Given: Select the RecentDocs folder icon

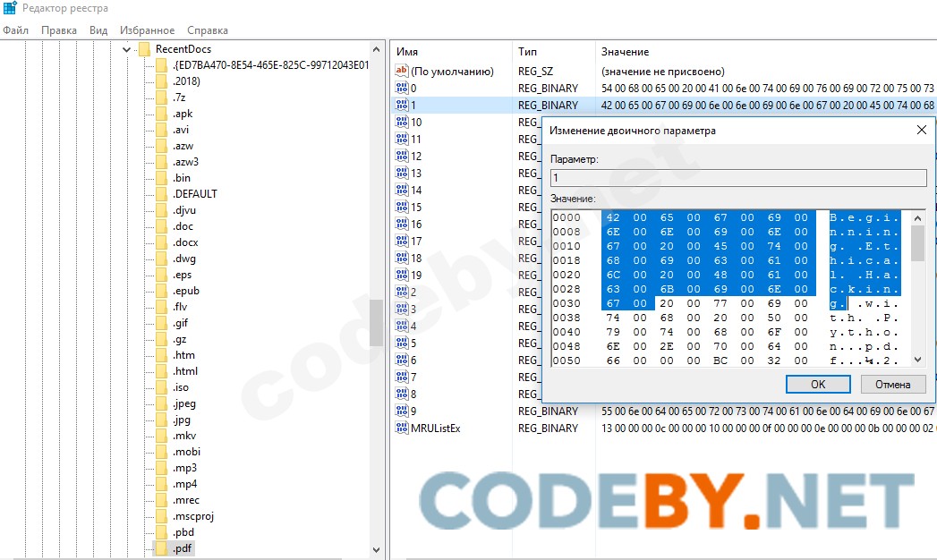Looking at the screenshot, I should (x=144, y=49).
